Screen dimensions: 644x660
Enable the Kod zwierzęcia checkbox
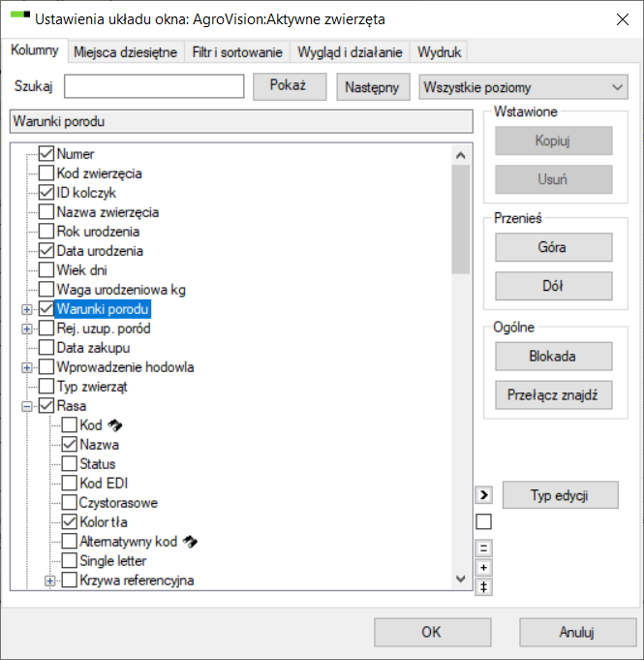pyautogui.click(x=46, y=173)
